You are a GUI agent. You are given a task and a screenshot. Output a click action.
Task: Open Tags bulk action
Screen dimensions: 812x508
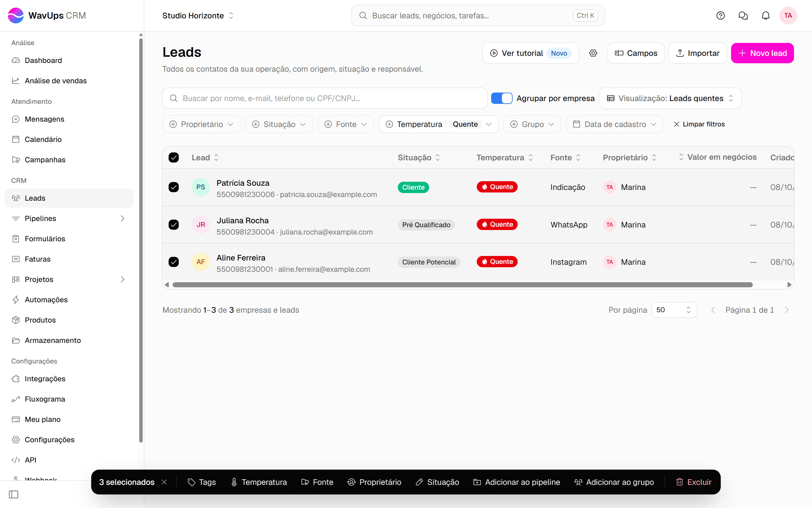(202, 482)
